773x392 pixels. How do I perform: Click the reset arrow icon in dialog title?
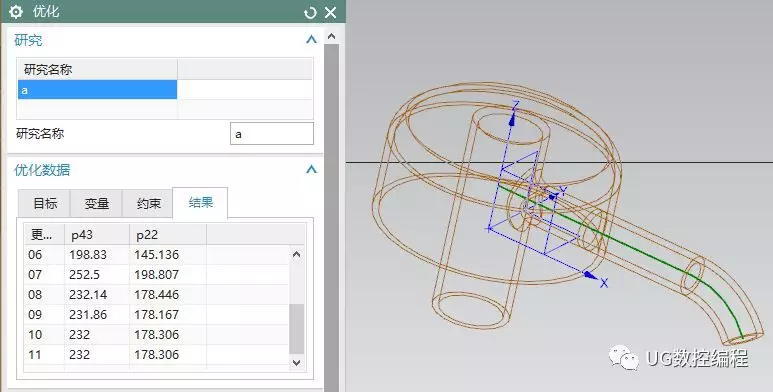(x=310, y=12)
